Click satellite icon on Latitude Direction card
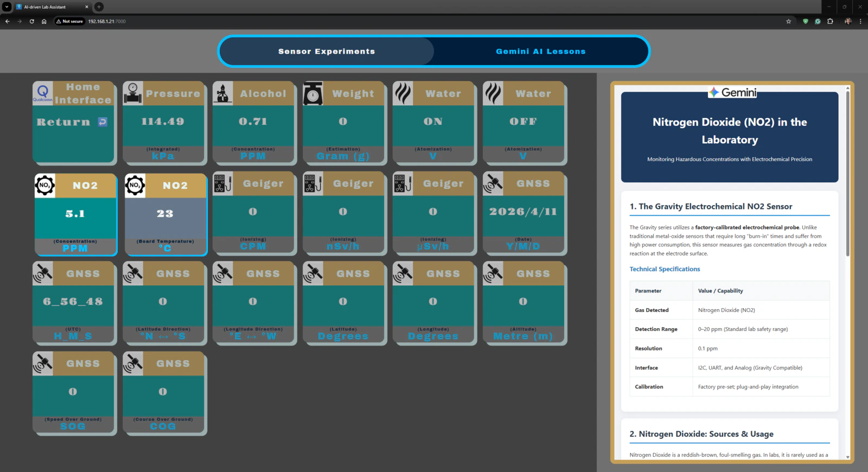The width and height of the screenshot is (868, 472). [133, 273]
